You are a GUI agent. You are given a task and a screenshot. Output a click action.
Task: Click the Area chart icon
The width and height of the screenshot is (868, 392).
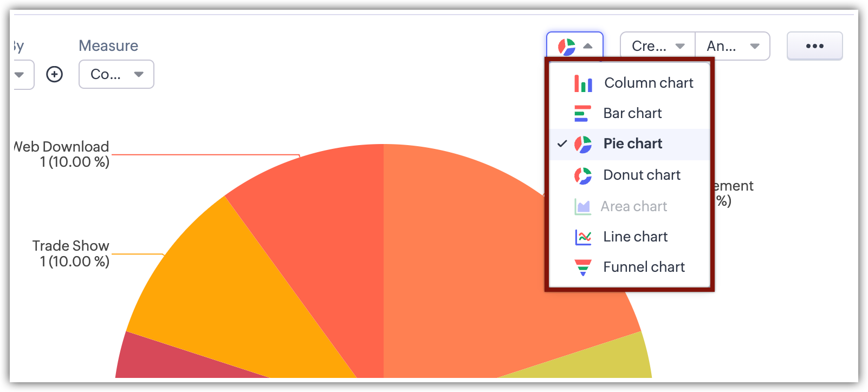pos(582,207)
